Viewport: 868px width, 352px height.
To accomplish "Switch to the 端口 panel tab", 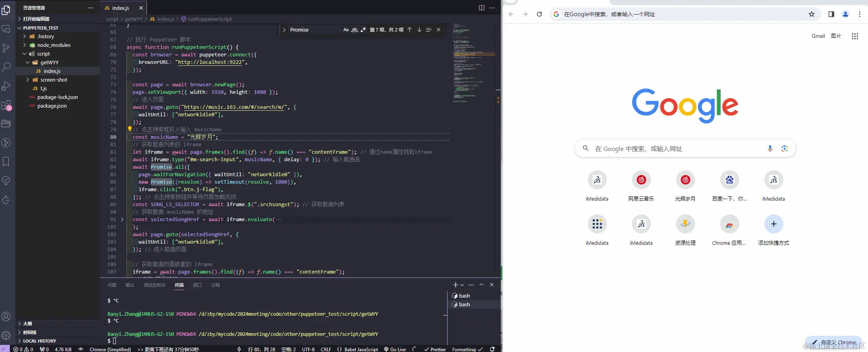I will coord(197,285).
